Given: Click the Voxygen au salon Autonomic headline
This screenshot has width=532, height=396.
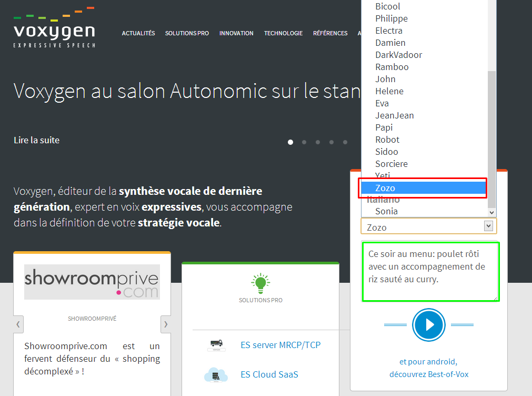Looking at the screenshot, I should tap(187, 91).
